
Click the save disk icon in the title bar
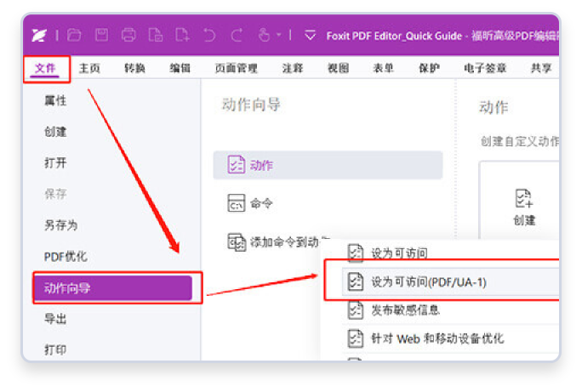point(101,35)
